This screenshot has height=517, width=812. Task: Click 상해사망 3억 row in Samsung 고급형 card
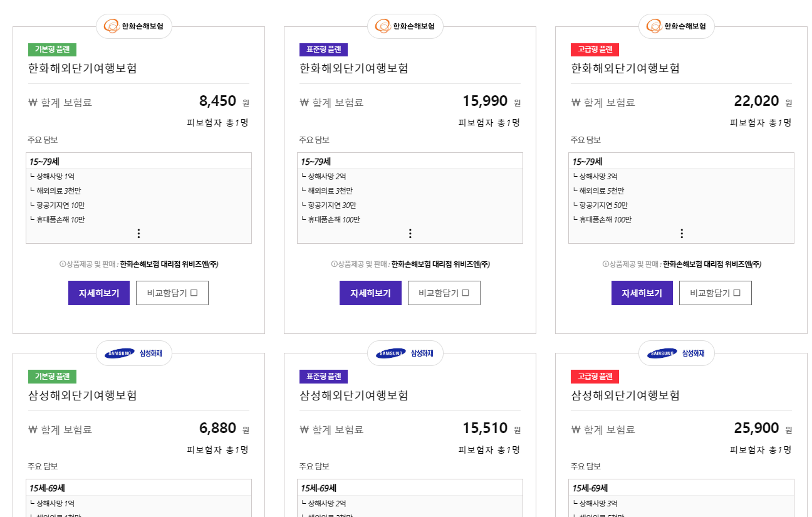[x=595, y=504]
